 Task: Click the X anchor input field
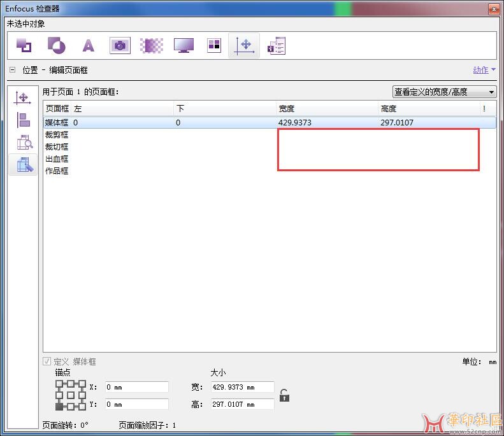[x=136, y=387]
